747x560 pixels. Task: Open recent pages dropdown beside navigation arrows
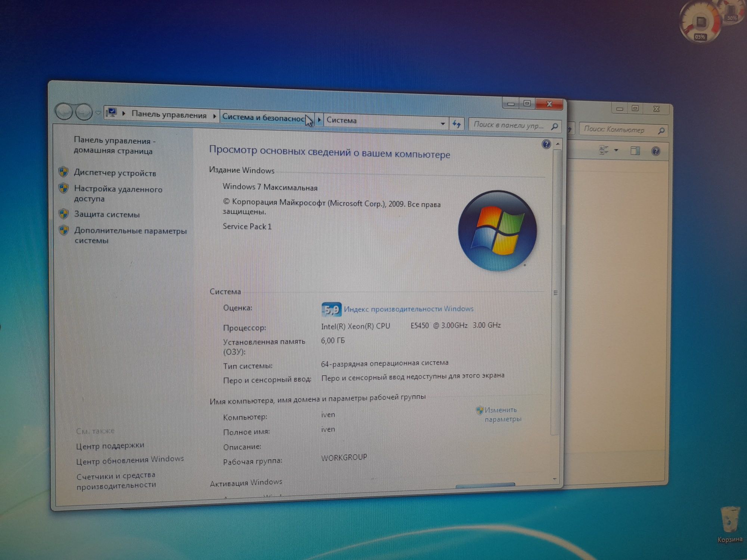coord(98,112)
